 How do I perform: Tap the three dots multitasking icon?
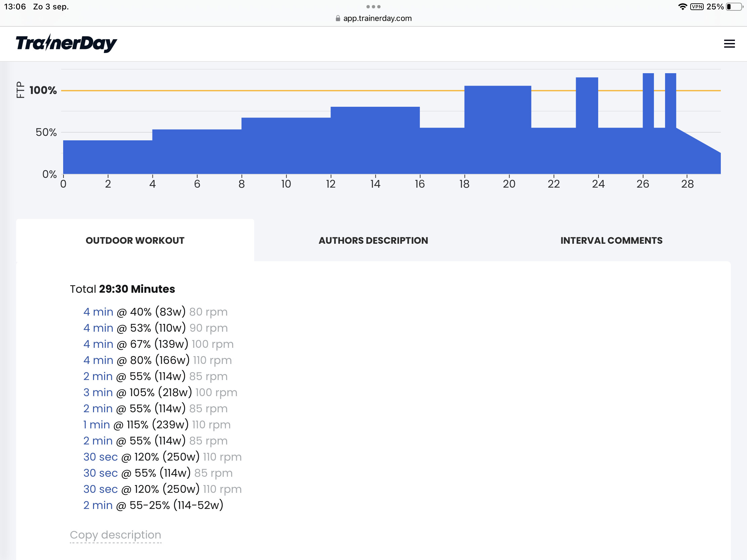[x=373, y=7]
